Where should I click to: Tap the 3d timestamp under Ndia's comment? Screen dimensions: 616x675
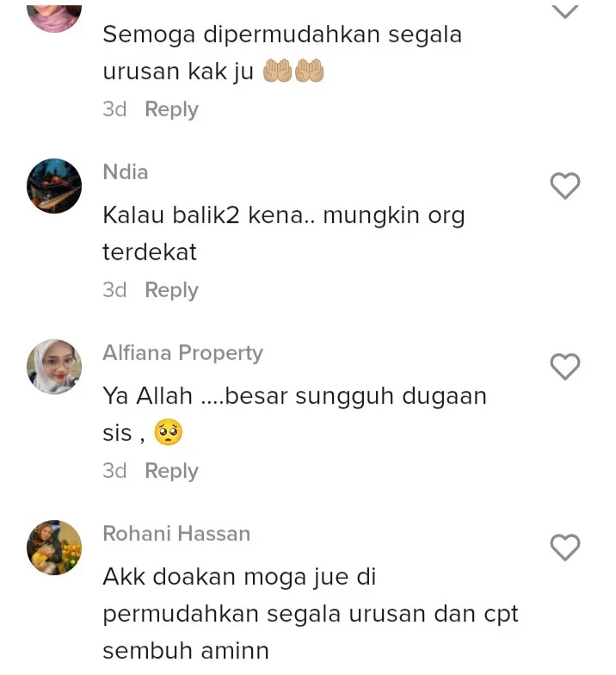114,290
